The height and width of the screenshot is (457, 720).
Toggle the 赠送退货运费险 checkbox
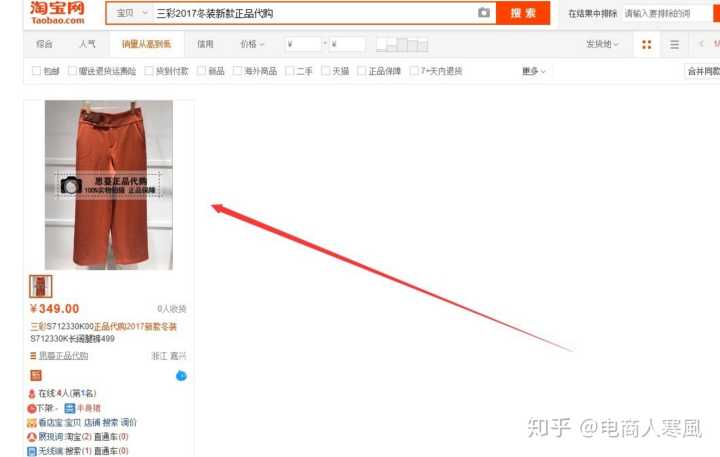[x=72, y=71]
